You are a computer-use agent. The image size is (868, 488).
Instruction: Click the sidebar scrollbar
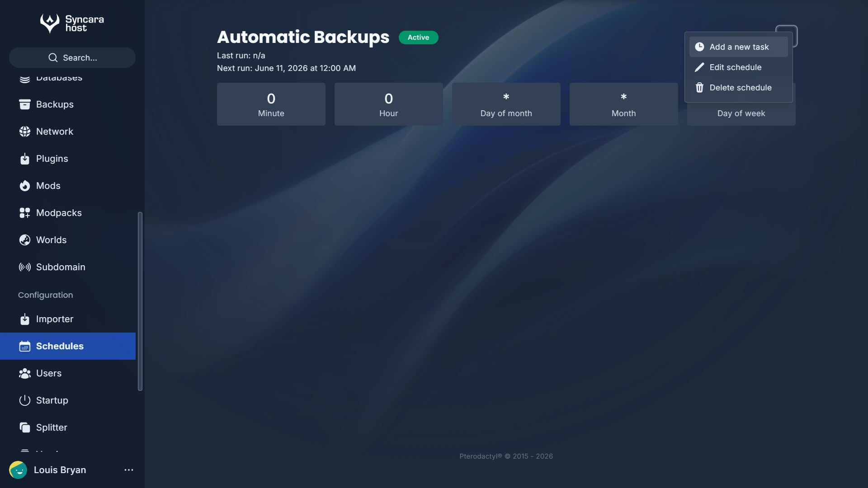point(140,301)
